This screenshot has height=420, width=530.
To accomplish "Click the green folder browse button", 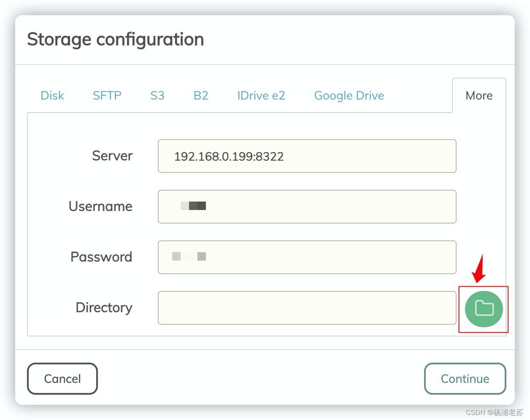I will [484, 309].
